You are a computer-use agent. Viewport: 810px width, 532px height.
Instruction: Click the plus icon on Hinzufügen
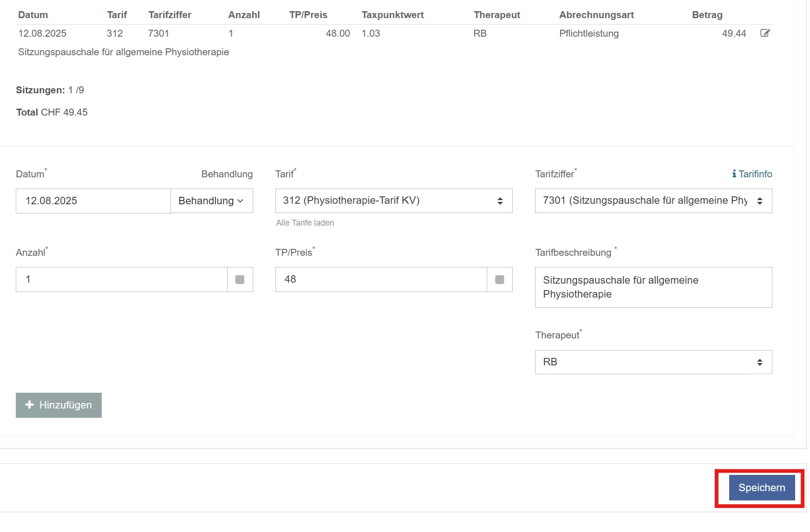click(x=30, y=405)
